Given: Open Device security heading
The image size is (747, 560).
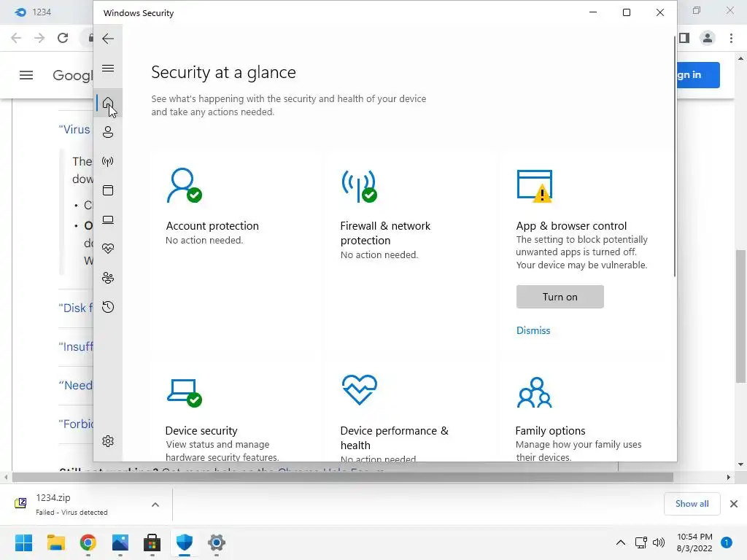Looking at the screenshot, I should (x=201, y=430).
